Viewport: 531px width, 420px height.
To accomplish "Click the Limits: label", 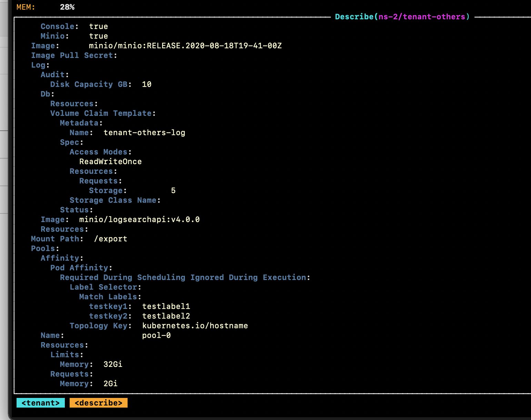I will click(67, 354).
